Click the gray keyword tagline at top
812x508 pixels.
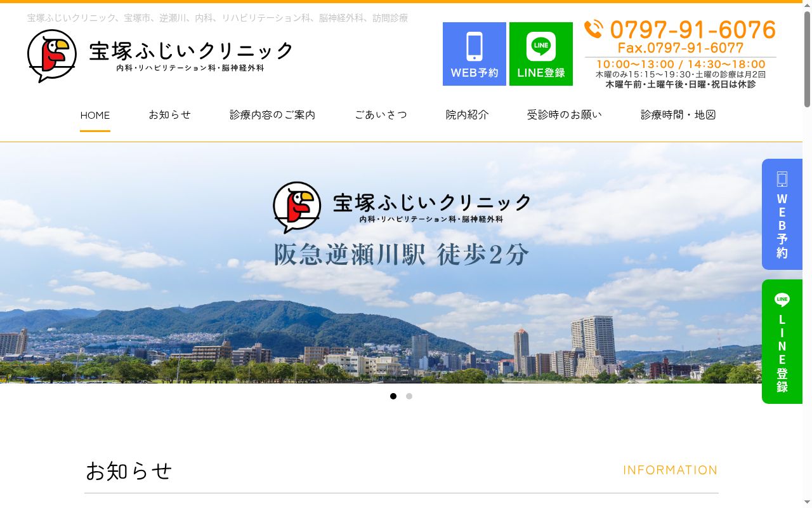pyautogui.click(x=218, y=18)
